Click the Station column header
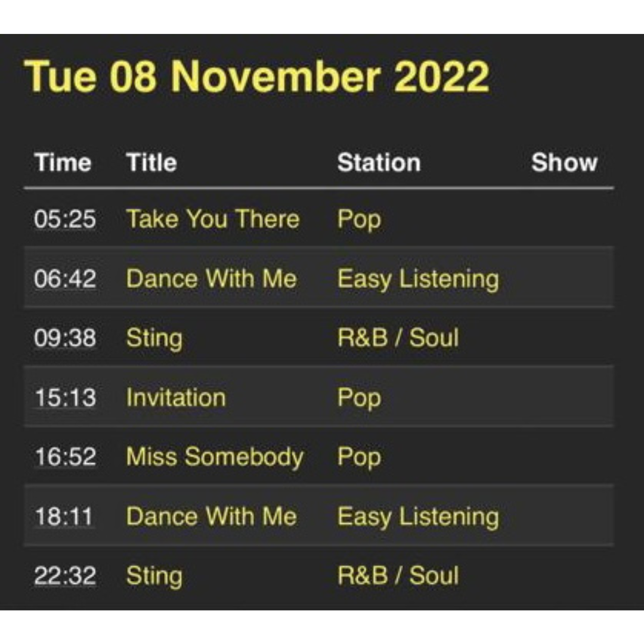Viewport: 644px width, 644px height. tap(379, 162)
